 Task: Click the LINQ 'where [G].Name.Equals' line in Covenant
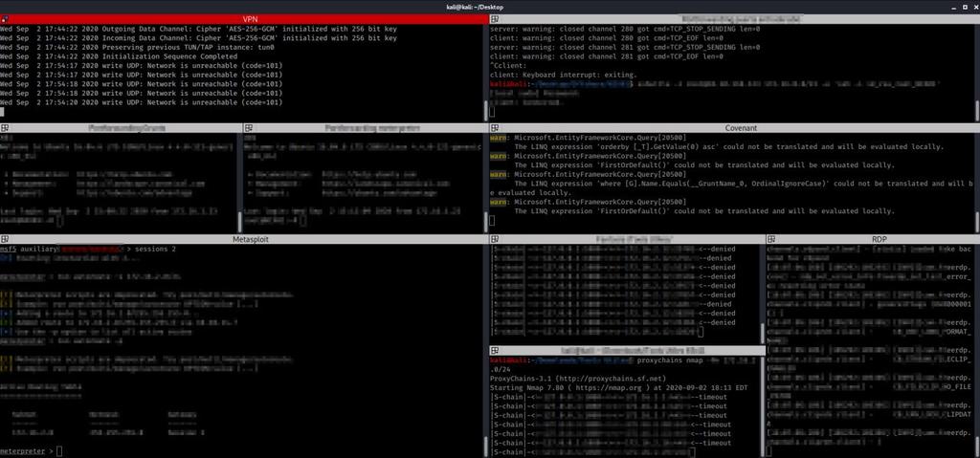click(743, 184)
